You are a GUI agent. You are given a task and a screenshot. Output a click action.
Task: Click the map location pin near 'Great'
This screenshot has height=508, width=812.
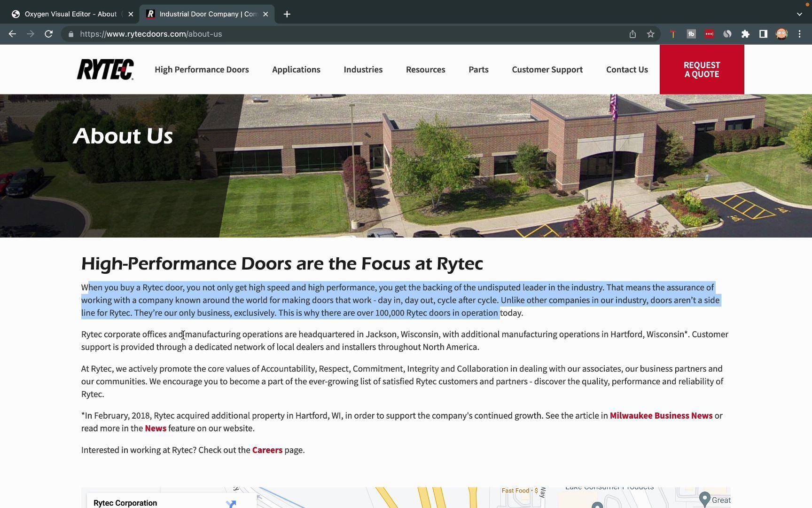pyautogui.click(x=704, y=499)
